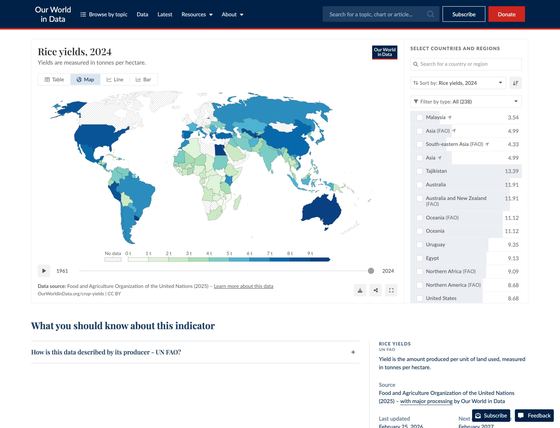Open the Filter by type dropdown
Image resolution: width=560 pixels, height=428 pixels.
coord(466,101)
